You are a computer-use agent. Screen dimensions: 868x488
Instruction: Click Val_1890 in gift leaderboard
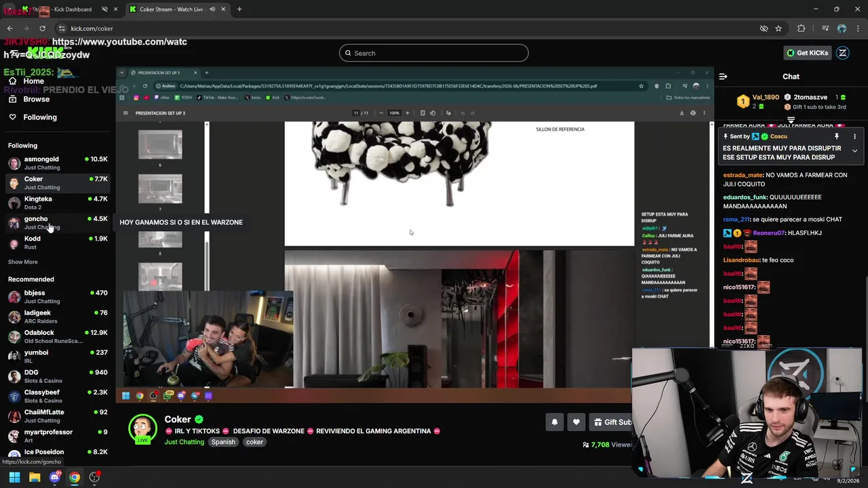pos(765,98)
